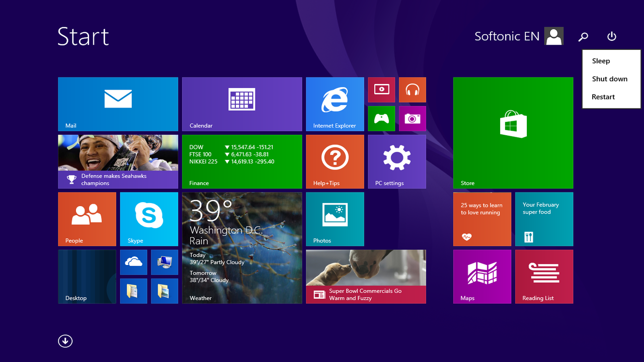Launch the Camera app tile
This screenshot has width=644, height=362.
tap(412, 118)
